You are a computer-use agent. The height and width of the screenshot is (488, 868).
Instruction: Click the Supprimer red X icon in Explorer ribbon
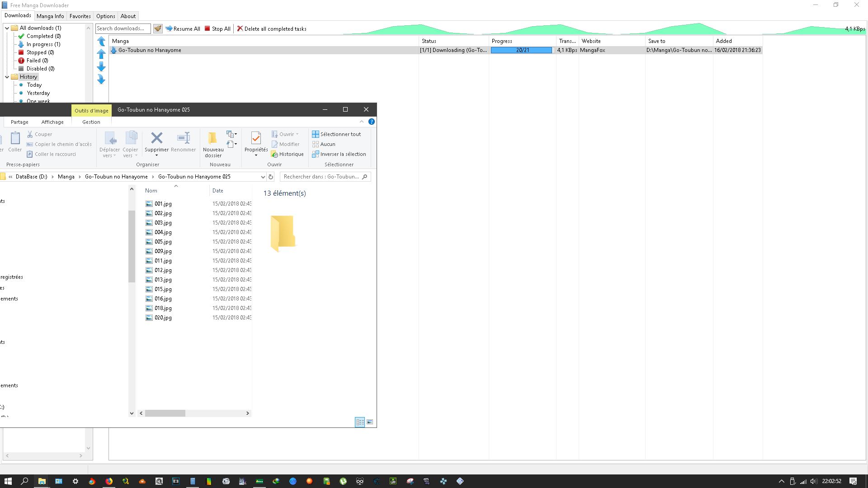click(156, 138)
